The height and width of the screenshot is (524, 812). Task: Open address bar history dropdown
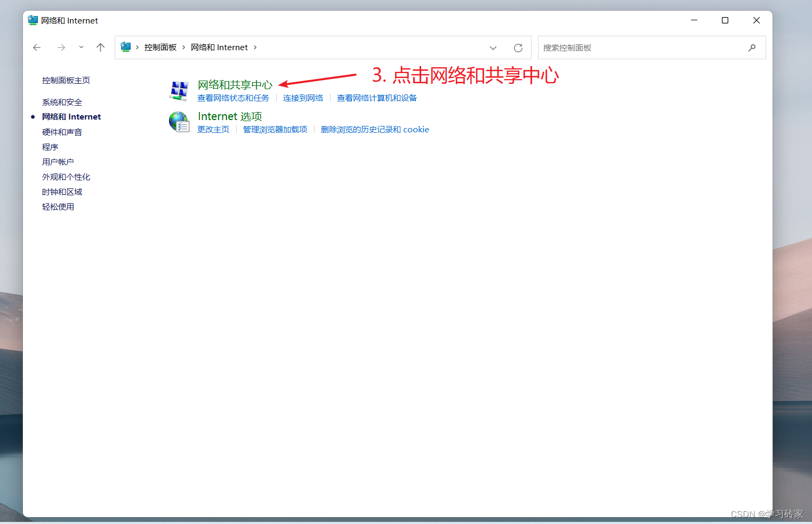point(493,48)
